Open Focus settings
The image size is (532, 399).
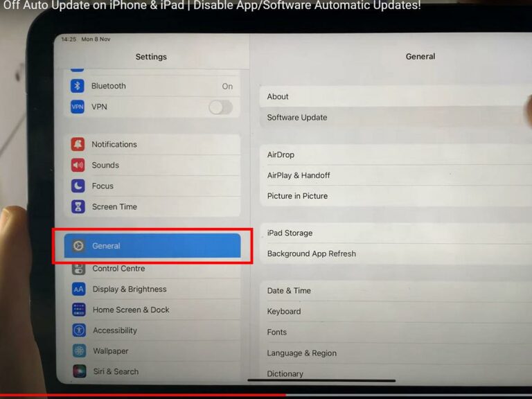pyautogui.click(x=152, y=186)
